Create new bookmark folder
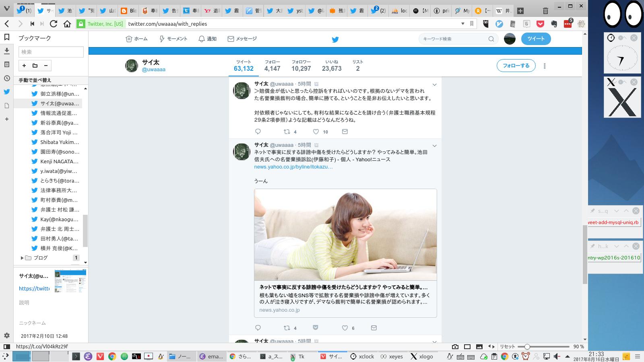Image resolution: width=644 pixels, height=362 pixels. coord(35,66)
